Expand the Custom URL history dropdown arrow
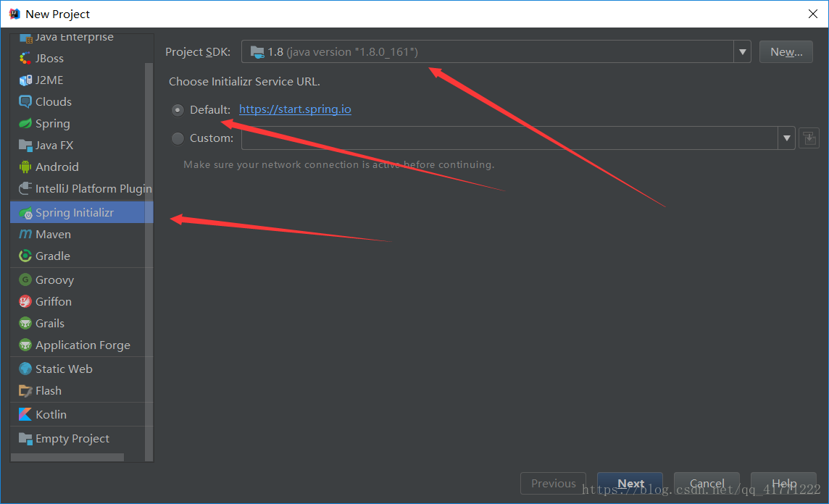The height and width of the screenshot is (504, 829). [x=787, y=138]
